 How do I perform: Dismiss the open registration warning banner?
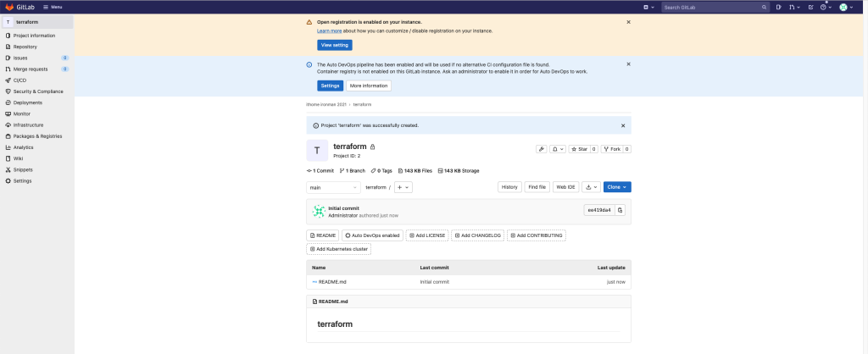(628, 22)
